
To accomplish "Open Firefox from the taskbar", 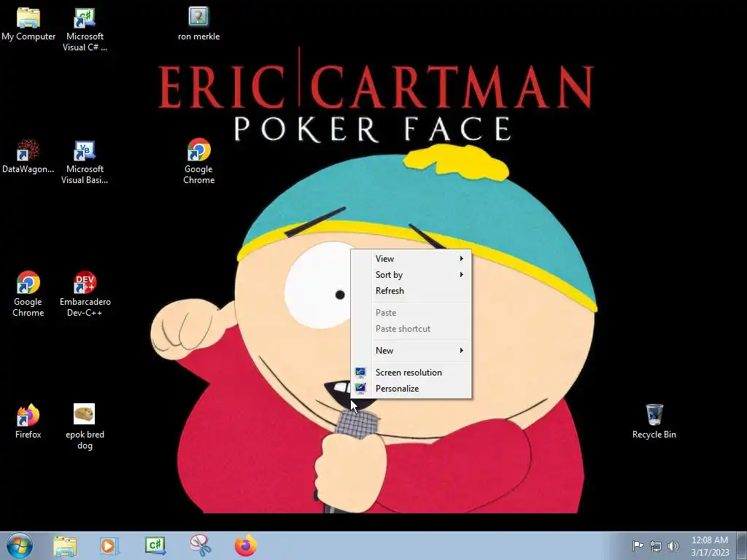I will (x=246, y=545).
